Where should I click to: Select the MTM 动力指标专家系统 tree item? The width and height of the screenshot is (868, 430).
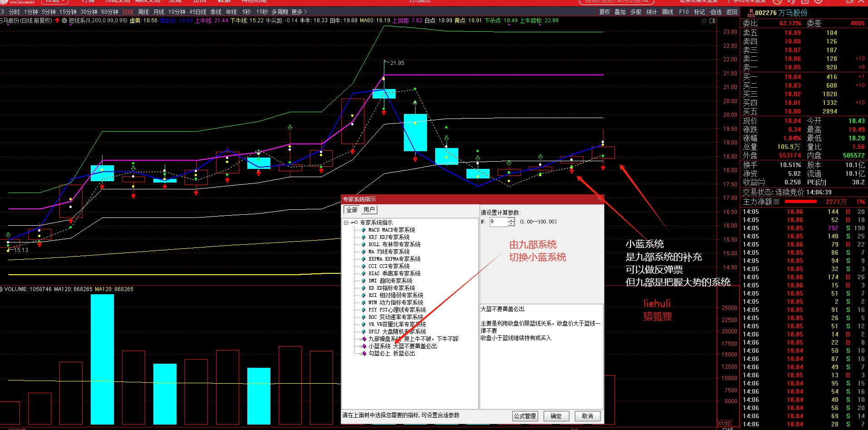(x=396, y=302)
